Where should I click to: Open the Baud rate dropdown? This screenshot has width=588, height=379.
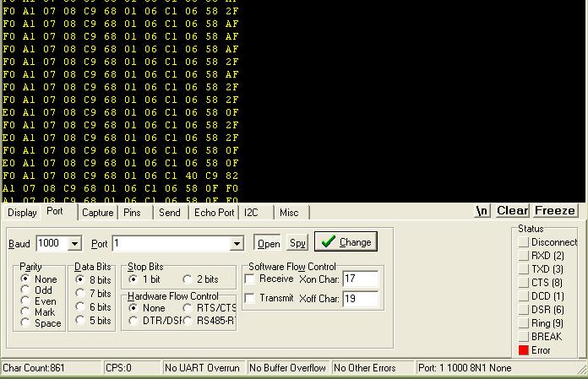click(74, 244)
